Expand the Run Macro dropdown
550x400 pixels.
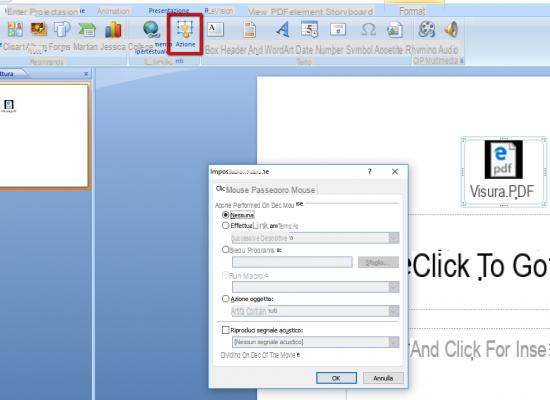tap(394, 287)
